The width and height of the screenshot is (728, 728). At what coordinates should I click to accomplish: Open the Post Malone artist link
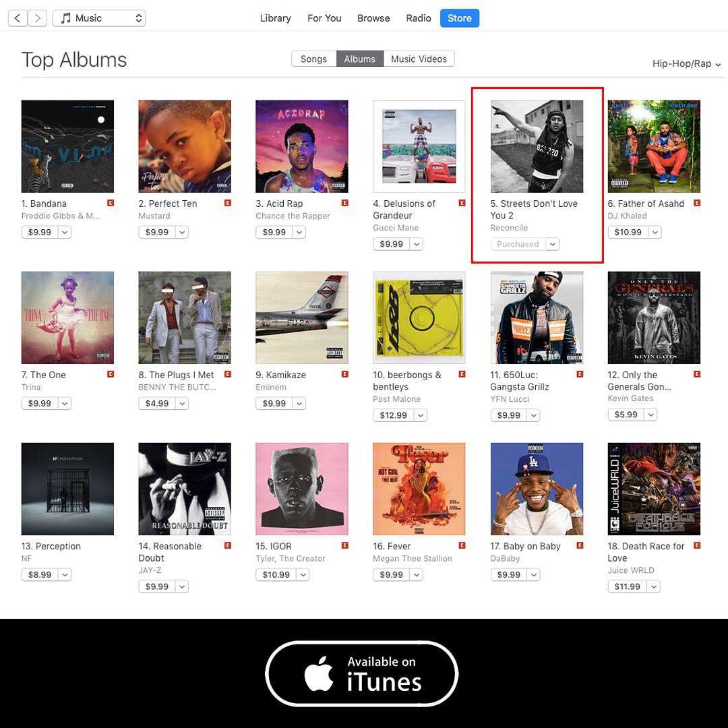(396, 399)
